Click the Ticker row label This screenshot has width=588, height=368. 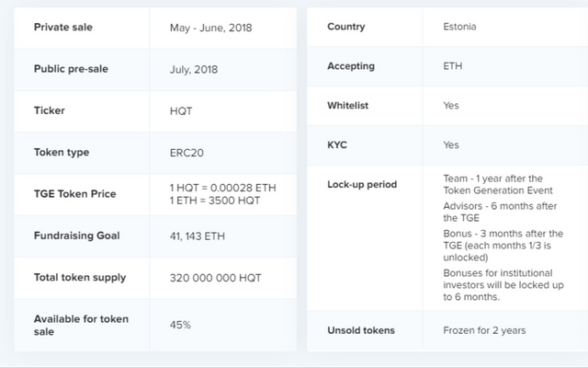pyautogui.click(x=50, y=110)
